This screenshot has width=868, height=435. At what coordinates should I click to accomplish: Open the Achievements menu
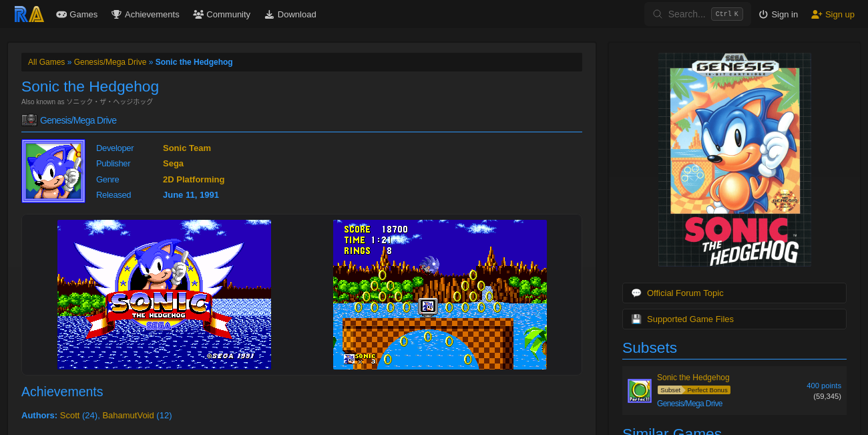pos(146,14)
